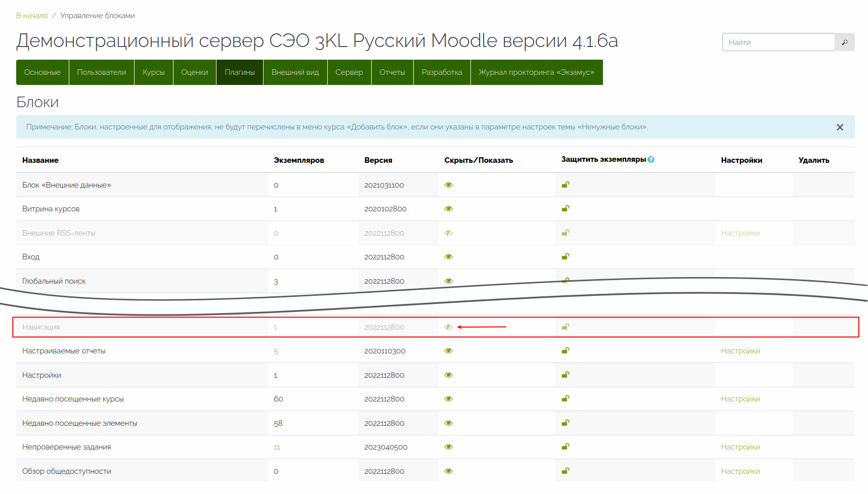Select the Плагины tab
Viewport: 868px width, 494px height.
[240, 72]
